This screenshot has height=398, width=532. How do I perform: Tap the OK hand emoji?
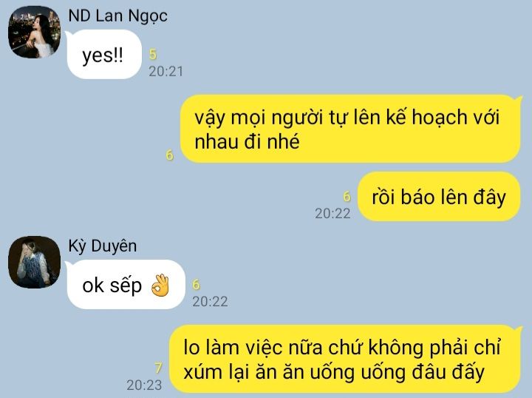coord(160,286)
